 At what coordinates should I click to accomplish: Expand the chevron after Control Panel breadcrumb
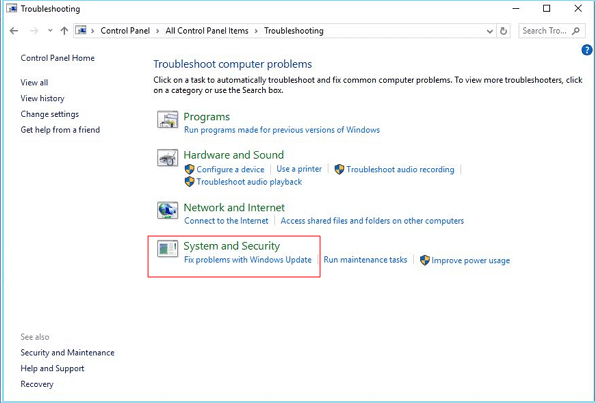[x=158, y=31]
